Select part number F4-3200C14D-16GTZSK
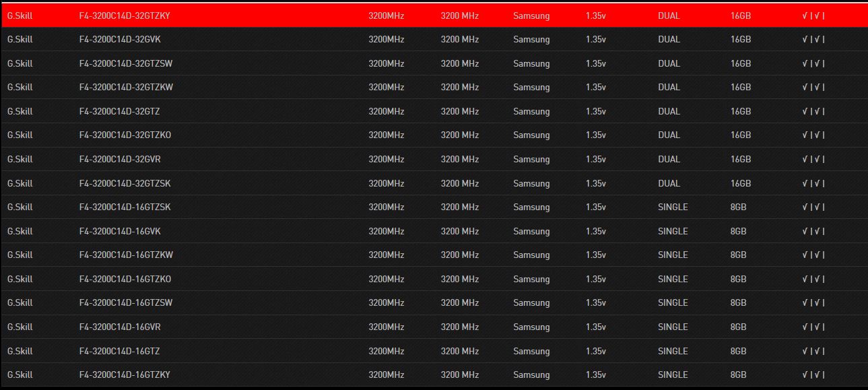This screenshot has height=390, width=868. click(125, 207)
